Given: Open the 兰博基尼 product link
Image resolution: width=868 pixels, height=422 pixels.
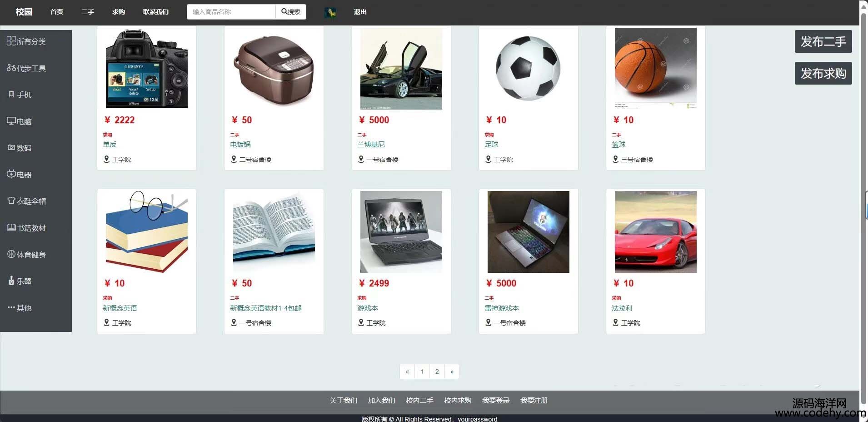Looking at the screenshot, I should [x=371, y=145].
